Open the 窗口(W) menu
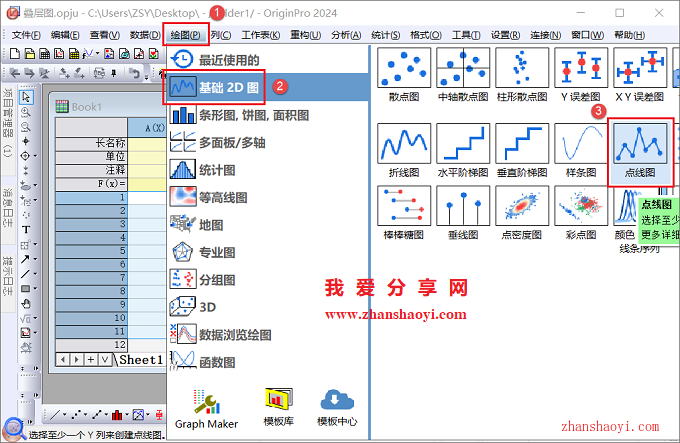The height and width of the screenshot is (443, 680). (x=587, y=35)
